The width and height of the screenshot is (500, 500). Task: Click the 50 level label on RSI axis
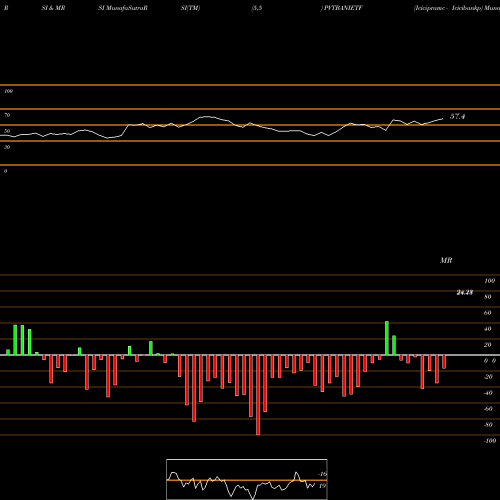pos(7,131)
